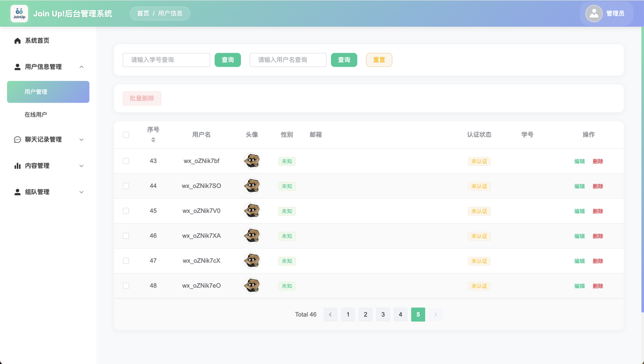Delete user wx_oZNik7bf via 删除
Image resolution: width=644 pixels, height=364 pixels.
(x=598, y=161)
